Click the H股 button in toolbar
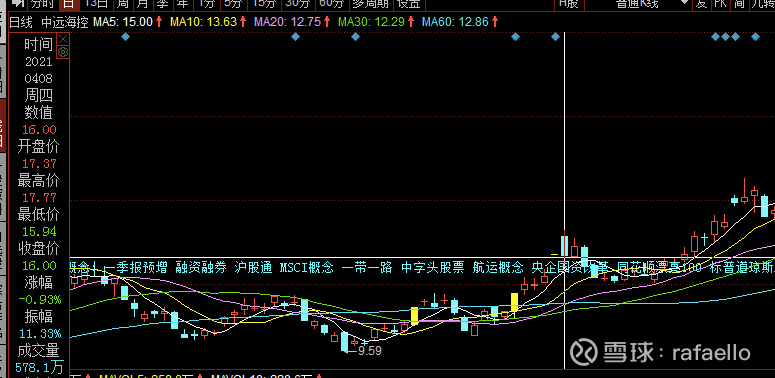This screenshot has width=775, height=378. 568,4
